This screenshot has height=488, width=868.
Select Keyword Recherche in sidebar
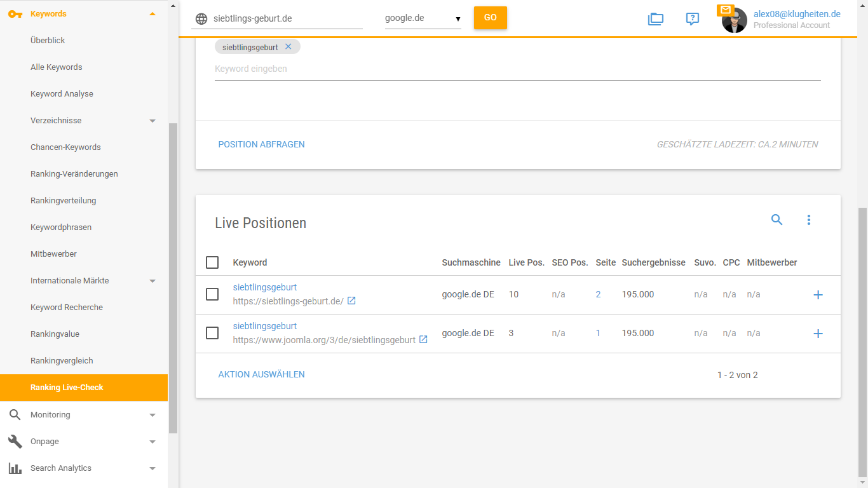[x=67, y=308]
